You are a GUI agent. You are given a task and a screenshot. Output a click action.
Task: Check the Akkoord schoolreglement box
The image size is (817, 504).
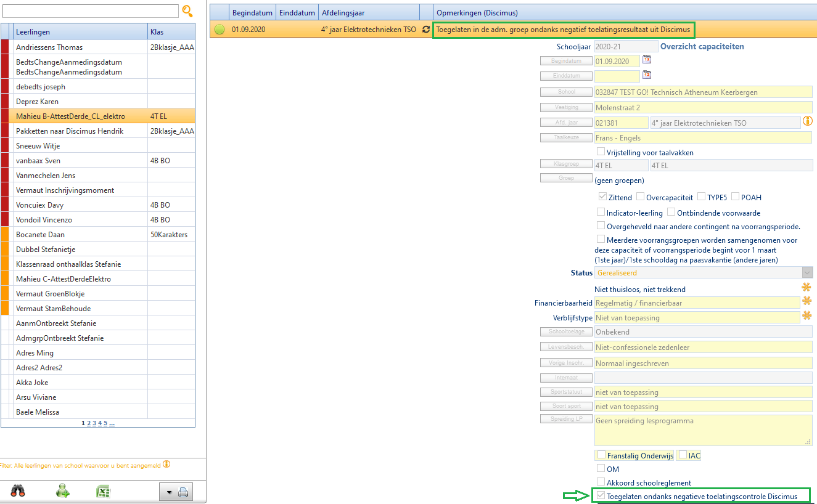(x=601, y=482)
